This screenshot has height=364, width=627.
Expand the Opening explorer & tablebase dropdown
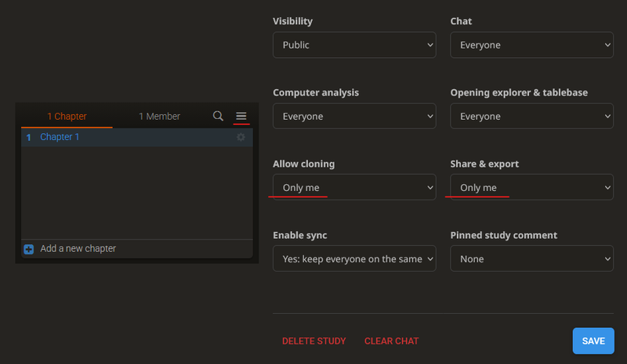pos(531,117)
